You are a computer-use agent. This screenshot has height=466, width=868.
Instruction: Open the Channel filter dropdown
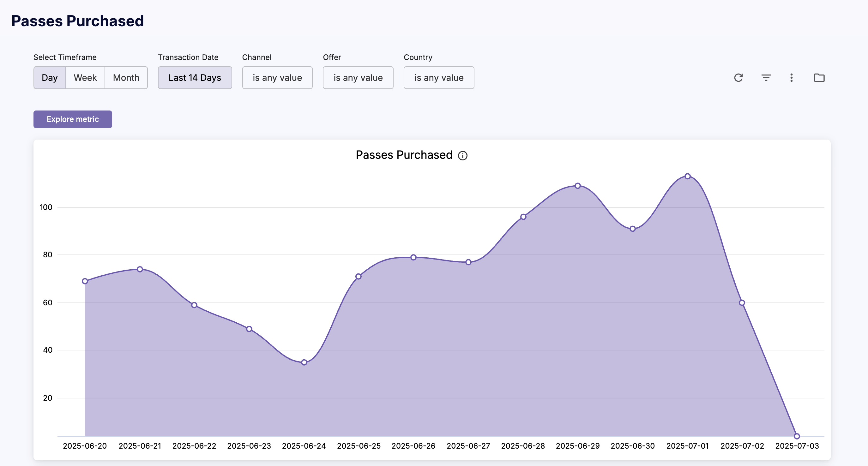(277, 78)
